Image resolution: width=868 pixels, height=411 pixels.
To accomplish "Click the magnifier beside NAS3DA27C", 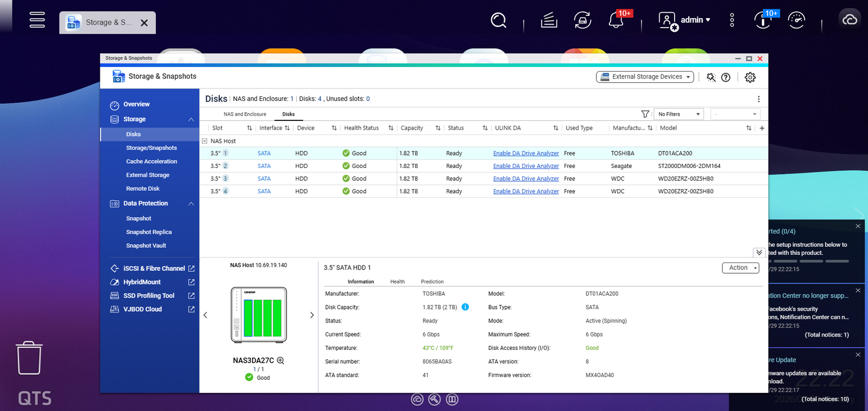I will (x=280, y=361).
